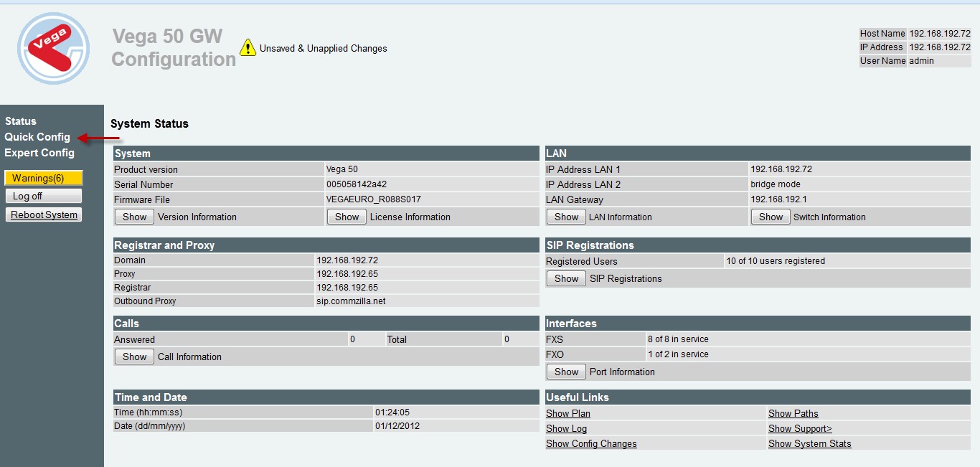This screenshot has height=467, width=980.
Task: Click the System Status heading
Action: point(149,124)
